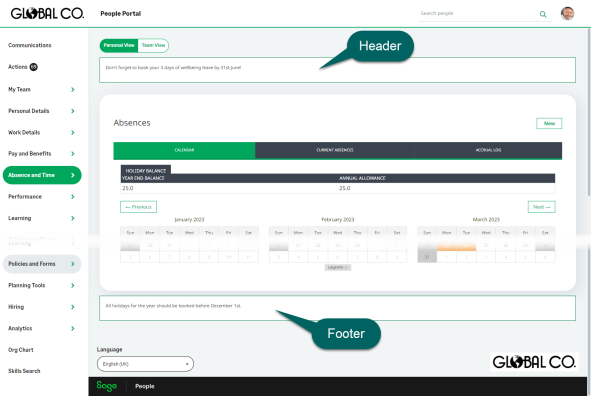Viewport: 591px width, 396px height.
Task: Go to Next months
Action: [541, 207]
